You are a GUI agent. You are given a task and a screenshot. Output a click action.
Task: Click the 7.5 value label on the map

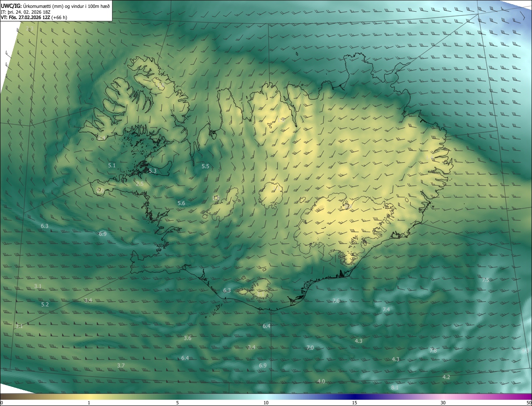(485, 280)
